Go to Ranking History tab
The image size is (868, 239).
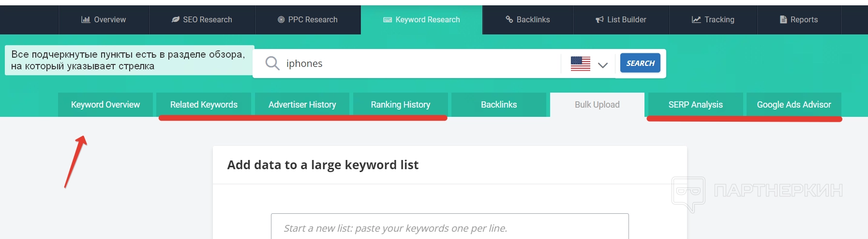pos(401,105)
